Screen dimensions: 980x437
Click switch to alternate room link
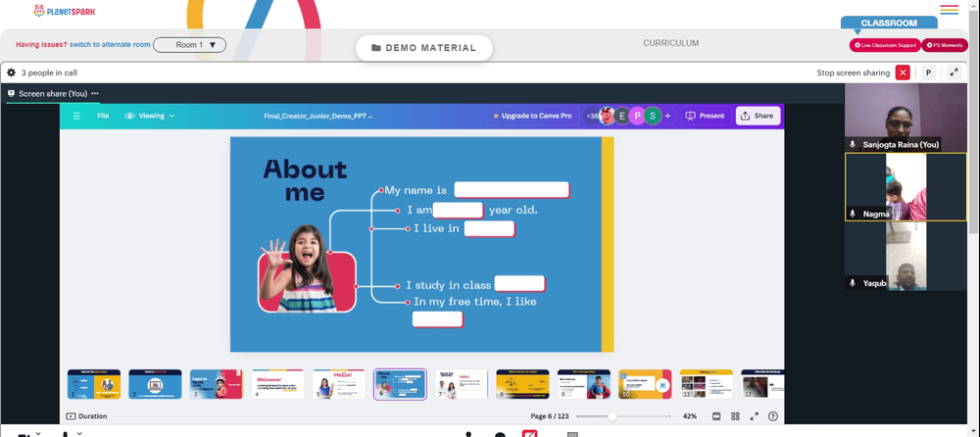(x=110, y=45)
